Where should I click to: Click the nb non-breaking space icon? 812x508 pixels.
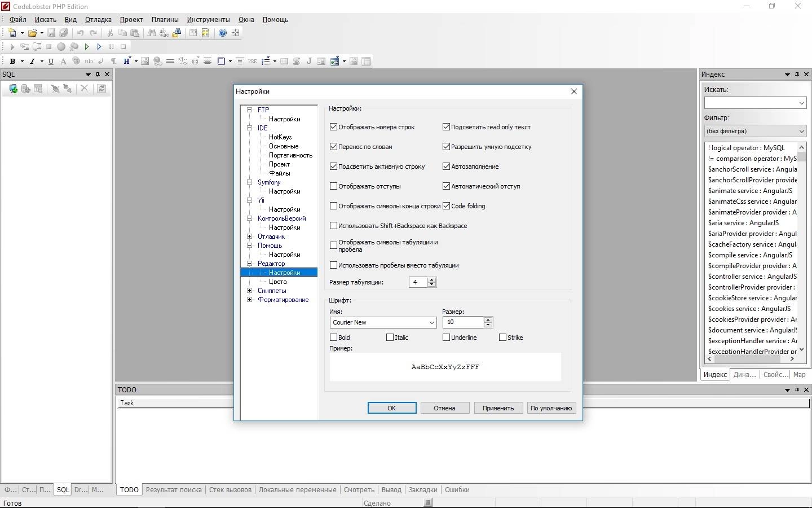tap(89, 61)
